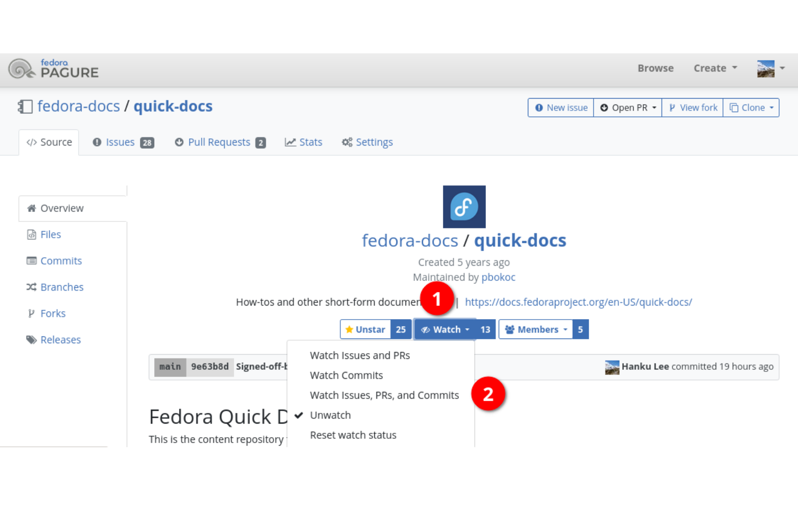Image resolution: width=798 pixels, height=532 pixels.
Task: Open the pbokoc maintainer profile link
Action: [x=498, y=277]
